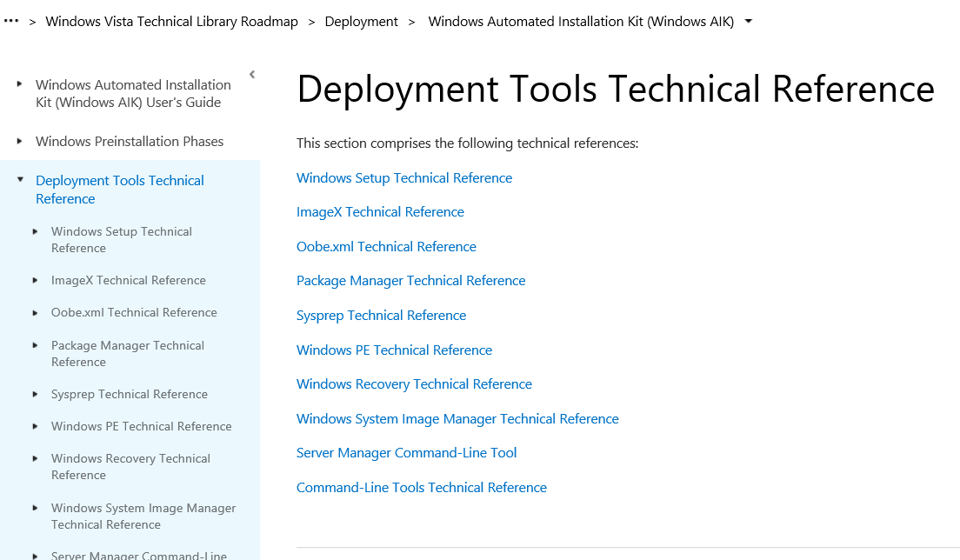Follow Server Manager Command-Line Tool link
Screen dimensions: 960x560
click(407, 453)
